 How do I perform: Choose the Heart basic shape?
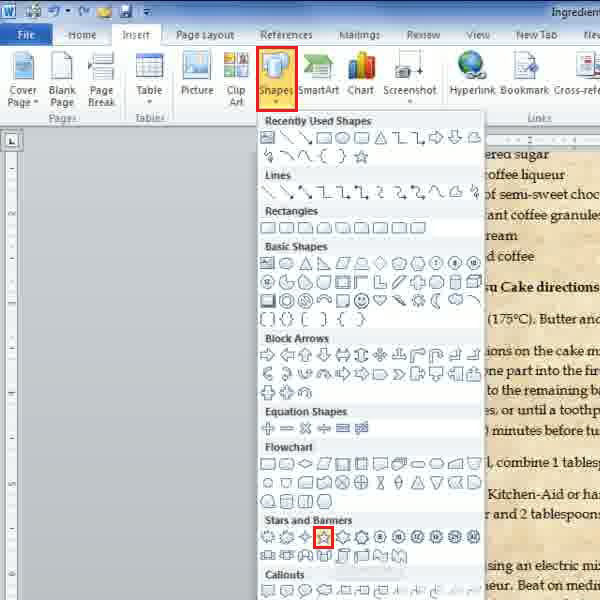[x=380, y=300]
